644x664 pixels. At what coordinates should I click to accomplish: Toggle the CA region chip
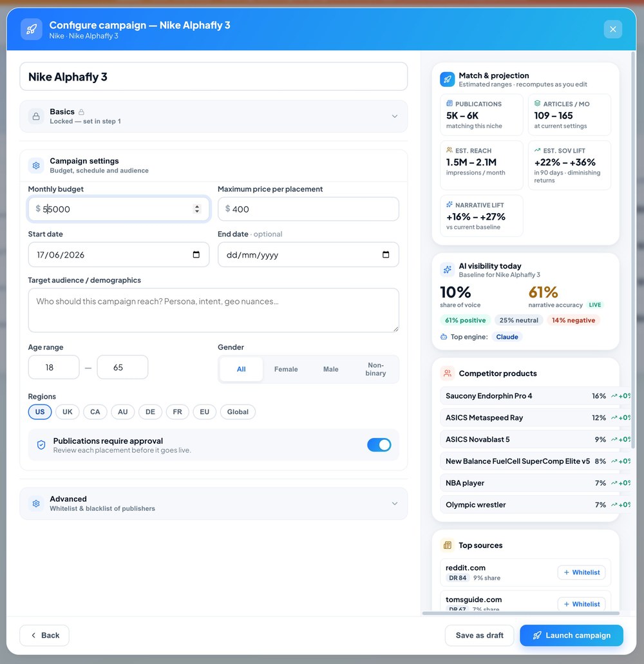pyautogui.click(x=95, y=412)
